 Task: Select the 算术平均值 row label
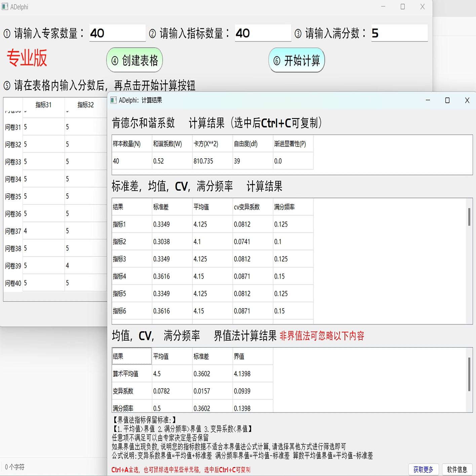[132, 374]
